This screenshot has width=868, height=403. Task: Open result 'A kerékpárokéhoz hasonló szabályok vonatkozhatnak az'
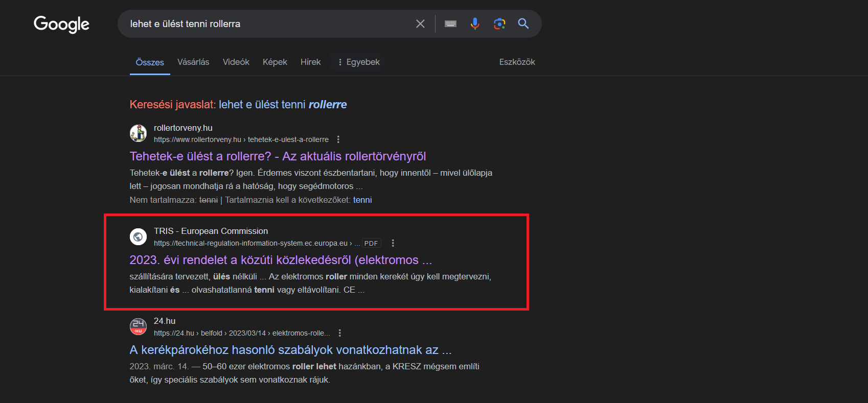pos(290,350)
